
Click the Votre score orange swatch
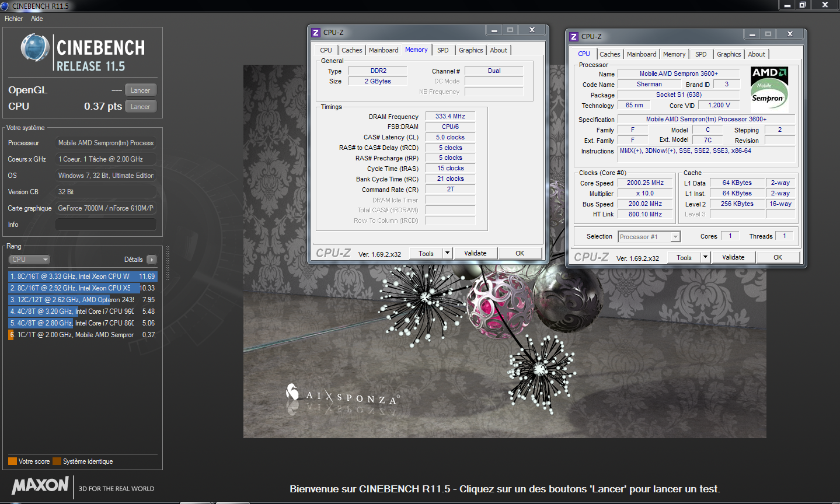pos(12,461)
